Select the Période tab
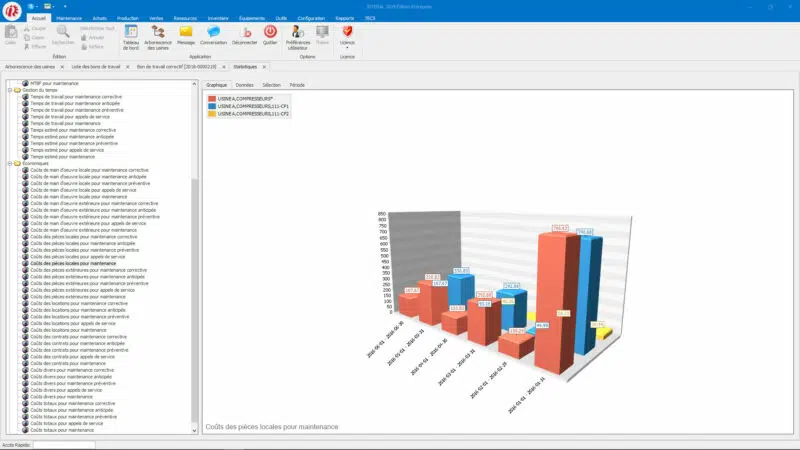This screenshot has height=450, width=800. [298, 86]
